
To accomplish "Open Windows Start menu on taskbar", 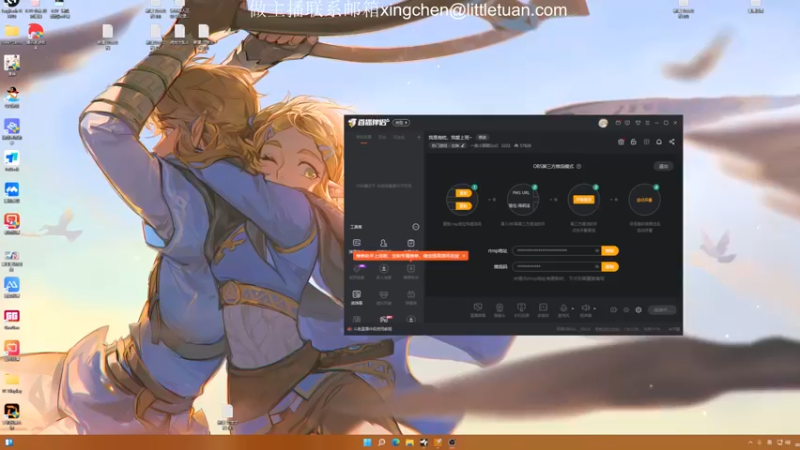I will pos(367,442).
